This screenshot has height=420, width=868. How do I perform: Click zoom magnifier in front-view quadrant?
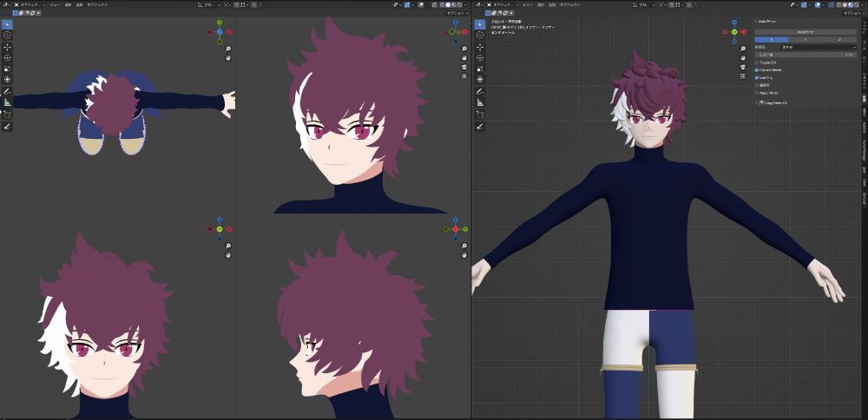pos(228,246)
